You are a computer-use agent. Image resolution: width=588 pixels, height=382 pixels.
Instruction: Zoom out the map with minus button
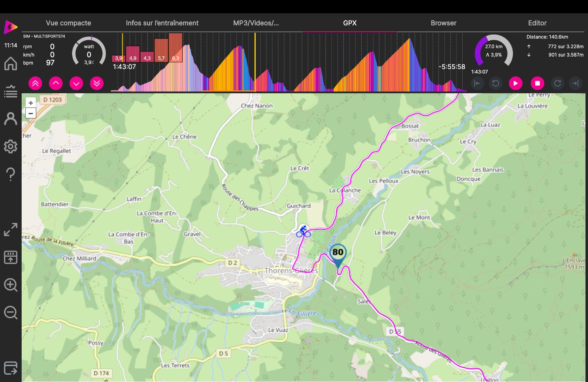coord(31,113)
